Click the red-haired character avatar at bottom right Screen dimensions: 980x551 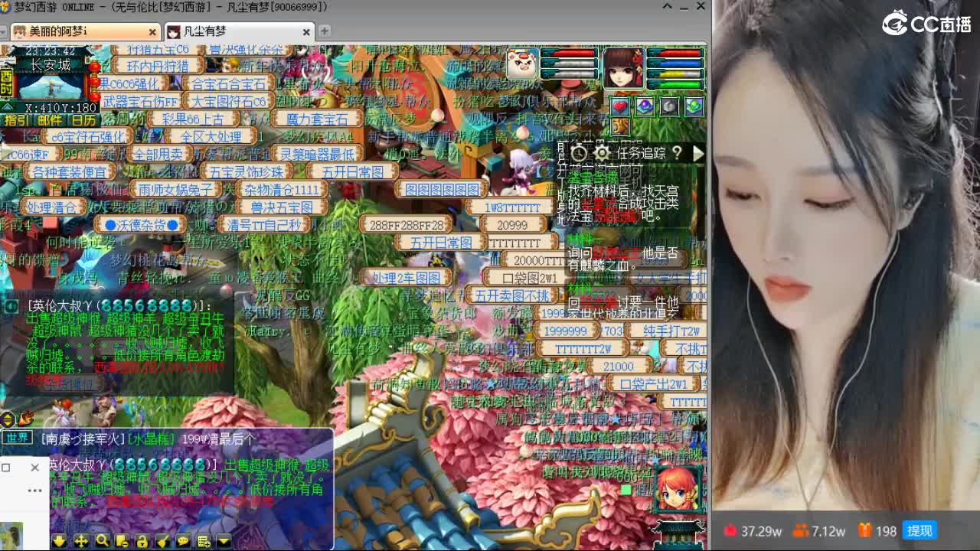tap(677, 488)
